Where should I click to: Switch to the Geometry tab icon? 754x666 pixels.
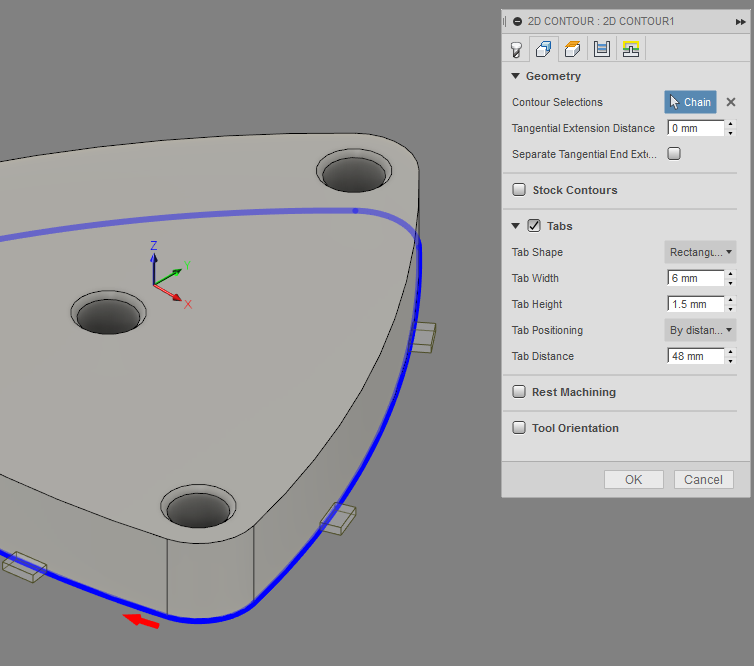coord(544,48)
